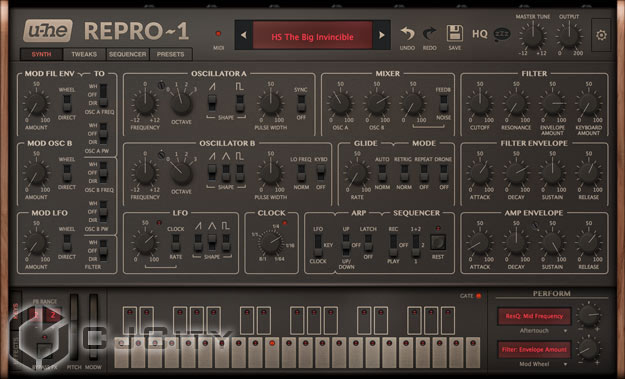625x379 pixels.
Task: Toggle the arpeggiator LATCH switch
Action: [x=368, y=242]
